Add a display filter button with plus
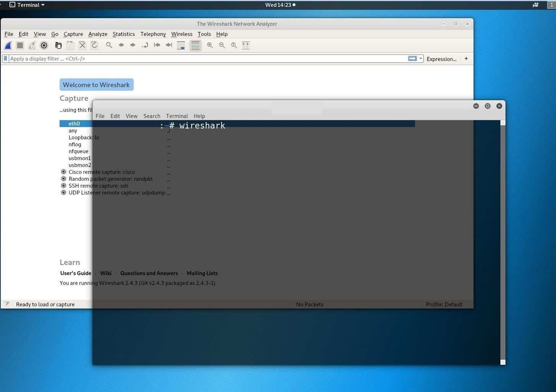This screenshot has height=392, width=556. (x=466, y=58)
